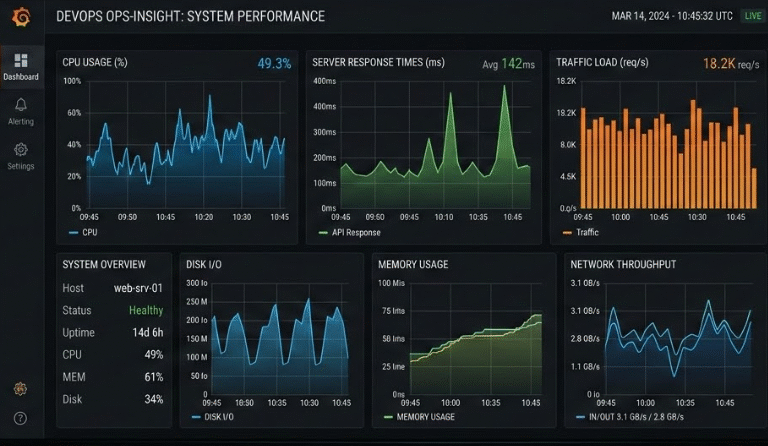This screenshot has height=446, width=768.
Task: Click the Grafana logo in the top-left corner
Action: 20,16
